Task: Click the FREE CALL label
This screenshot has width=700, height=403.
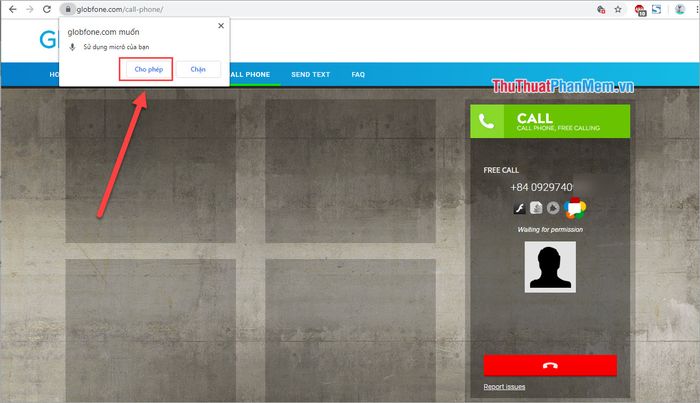Action: click(x=501, y=170)
